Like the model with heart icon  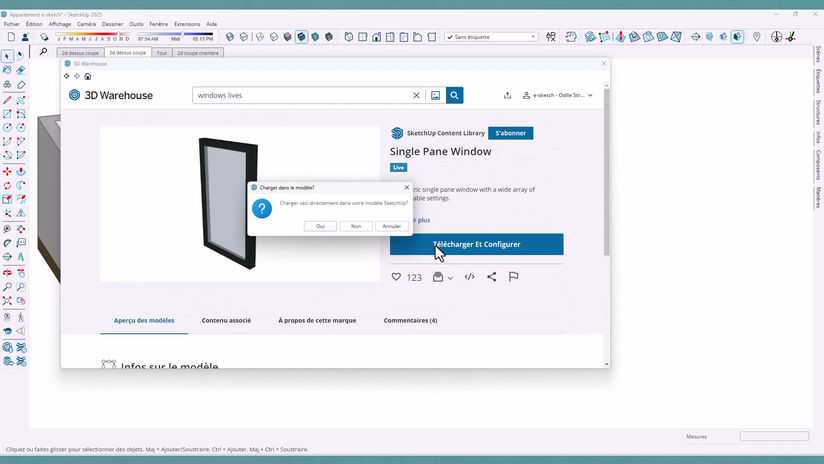(x=396, y=277)
